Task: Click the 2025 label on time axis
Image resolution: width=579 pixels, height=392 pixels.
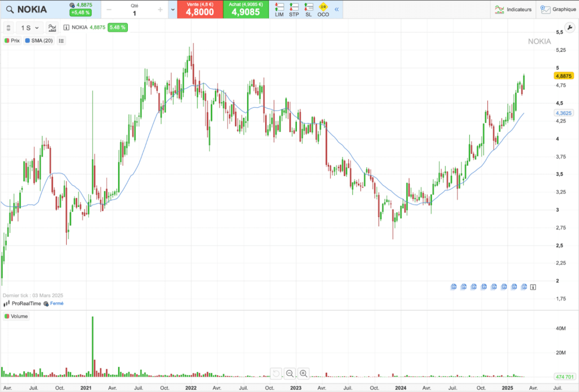Action: [x=507, y=388]
